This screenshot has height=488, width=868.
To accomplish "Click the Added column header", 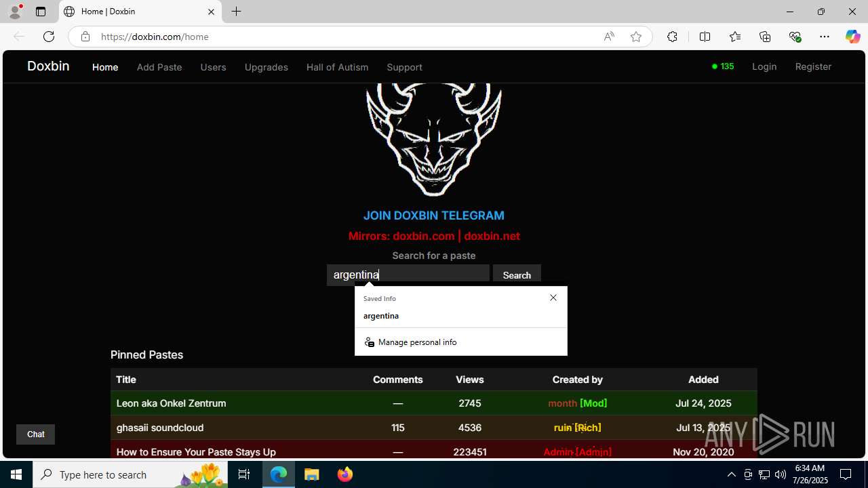I will (703, 380).
